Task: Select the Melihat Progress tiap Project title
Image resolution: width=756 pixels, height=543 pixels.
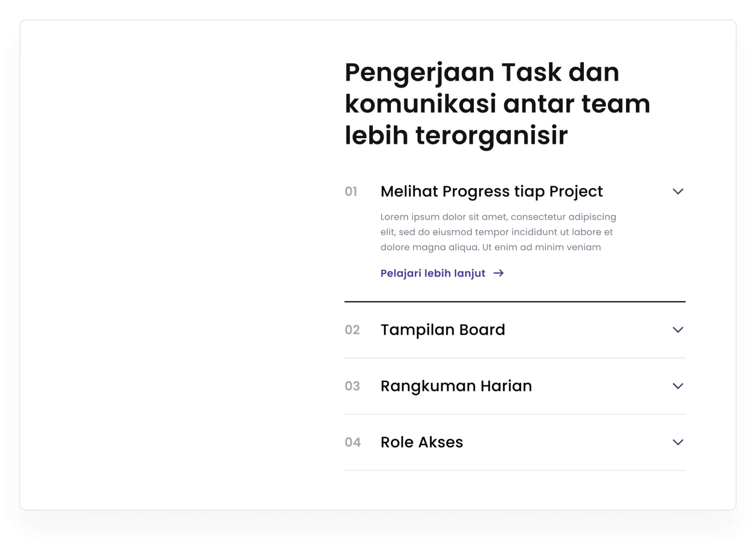Action: pyautogui.click(x=491, y=191)
